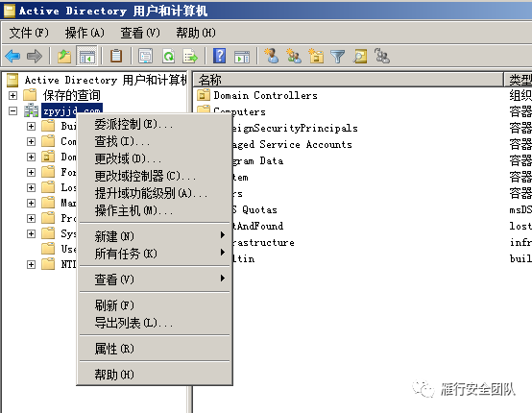Click the show/hide action pane icon
The image size is (532, 413).
pyautogui.click(x=242, y=56)
